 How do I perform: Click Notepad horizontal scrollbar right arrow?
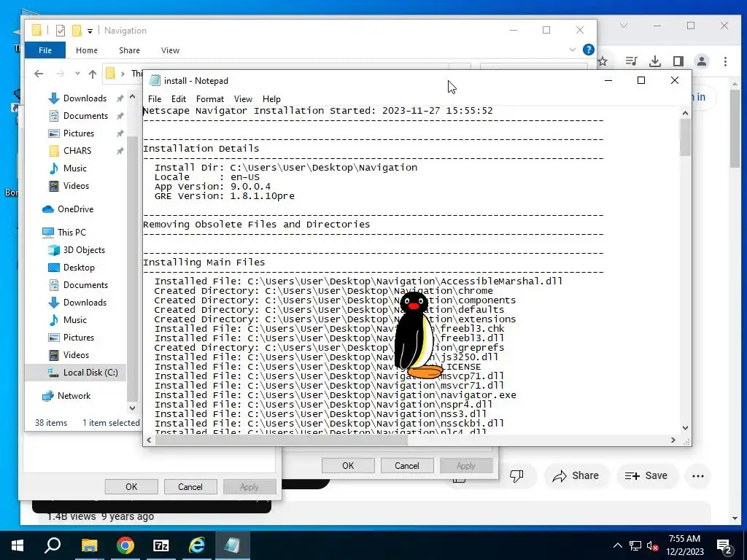click(x=673, y=440)
